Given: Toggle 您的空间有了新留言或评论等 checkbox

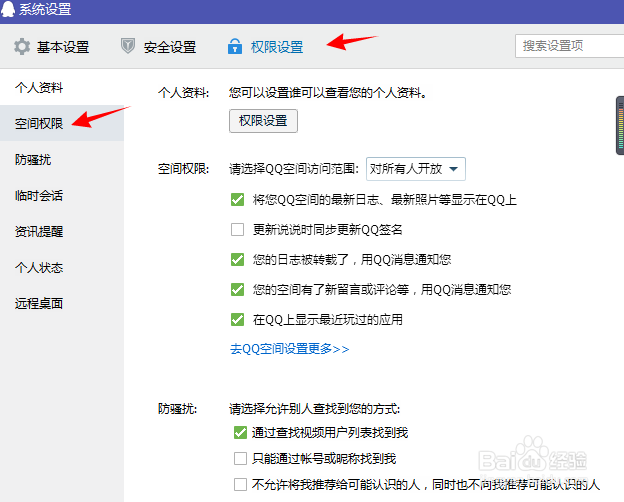Looking at the screenshot, I should [238, 289].
